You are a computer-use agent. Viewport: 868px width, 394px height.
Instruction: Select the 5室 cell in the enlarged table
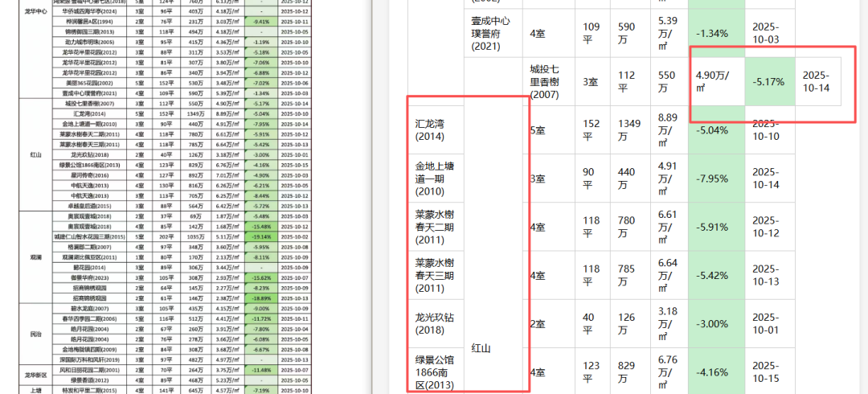(x=549, y=130)
